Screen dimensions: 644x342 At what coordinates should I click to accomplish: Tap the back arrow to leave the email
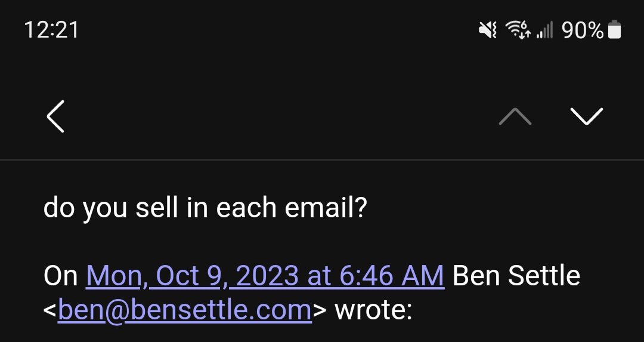(x=55, y=116)
